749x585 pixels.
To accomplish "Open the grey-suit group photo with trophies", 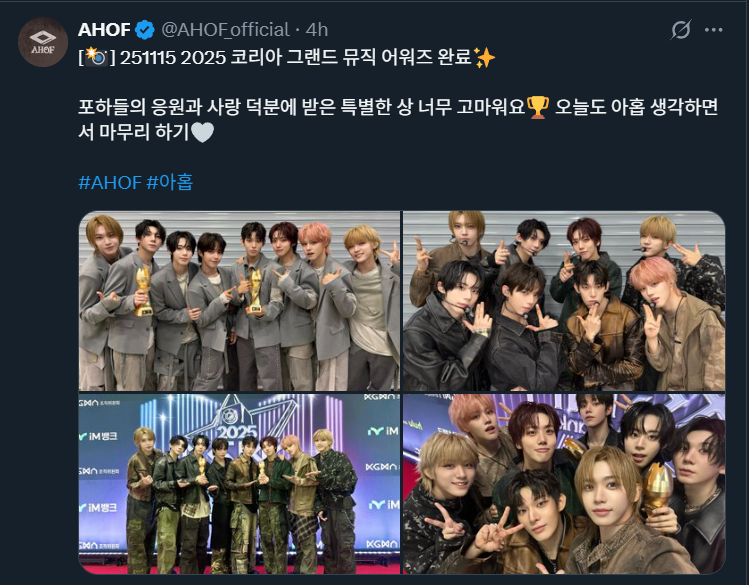I will point(239,301).
